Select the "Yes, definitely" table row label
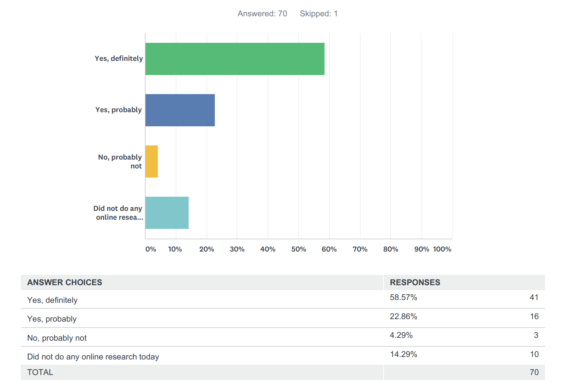 coord(52,300)
